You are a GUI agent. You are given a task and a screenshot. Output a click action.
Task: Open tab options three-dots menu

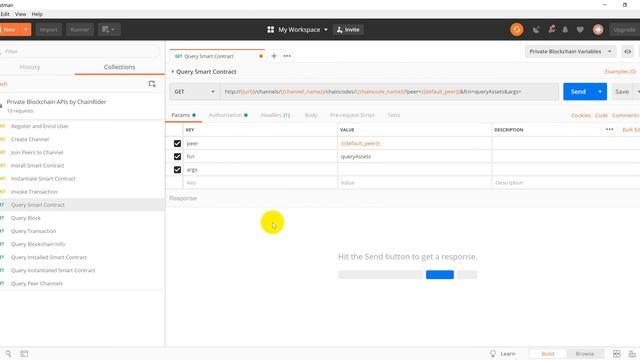tap(287, 56)
